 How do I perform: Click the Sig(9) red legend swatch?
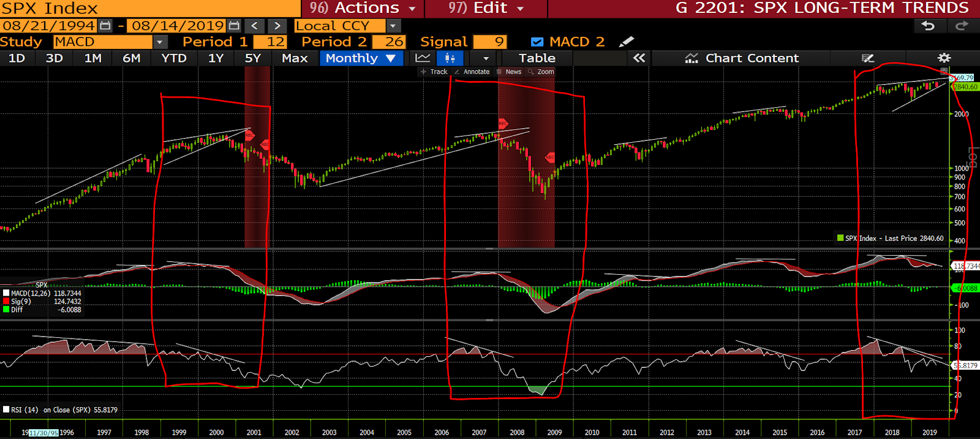pyautogui.click(x=6, y=302)
